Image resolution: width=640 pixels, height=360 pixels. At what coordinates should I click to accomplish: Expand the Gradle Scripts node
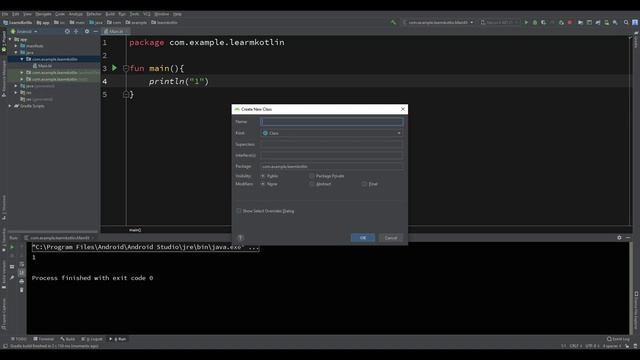point(10,106)
